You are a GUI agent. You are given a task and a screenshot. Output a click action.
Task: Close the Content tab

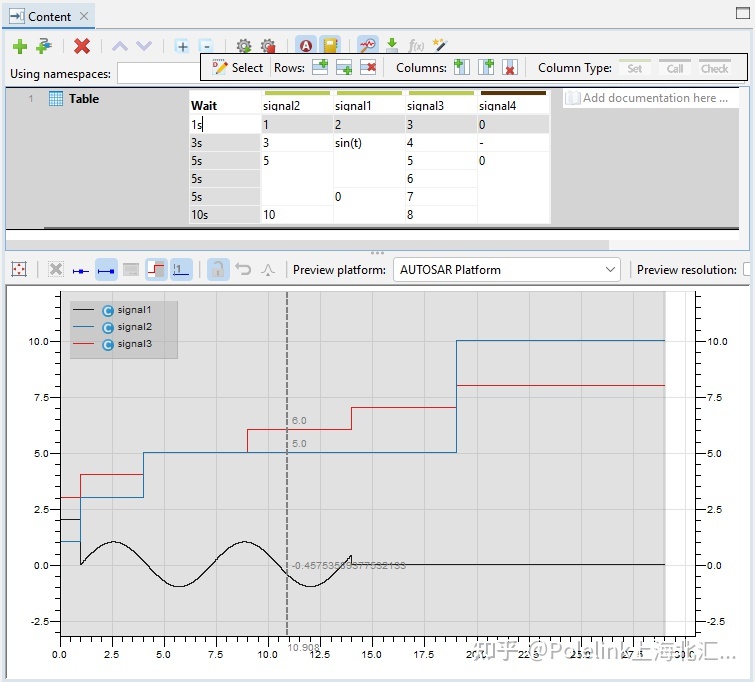(84, 16)
